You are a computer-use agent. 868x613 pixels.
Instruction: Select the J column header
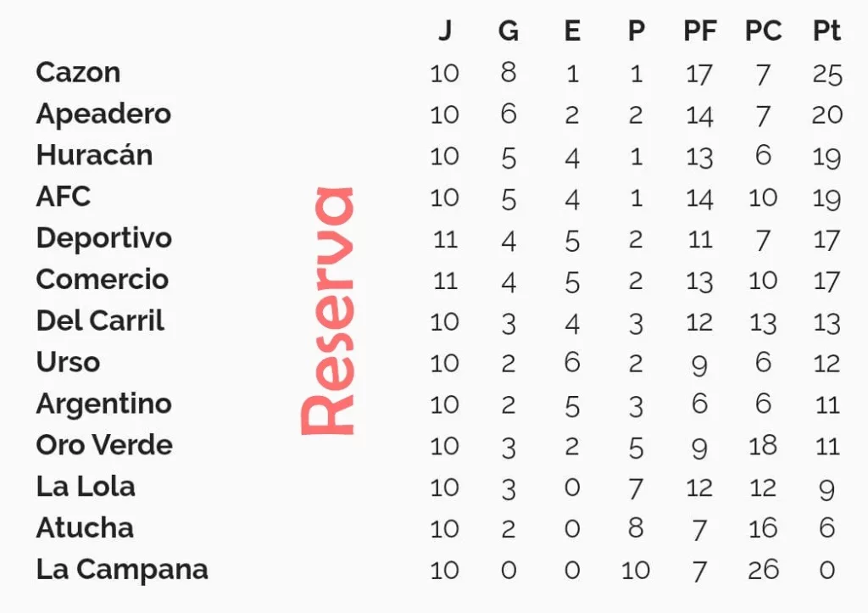(x=445, y=31)
